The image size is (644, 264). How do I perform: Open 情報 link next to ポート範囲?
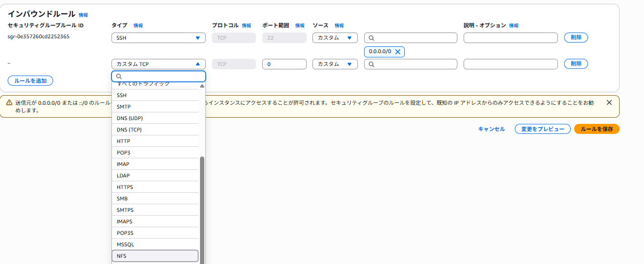[300, 25]
